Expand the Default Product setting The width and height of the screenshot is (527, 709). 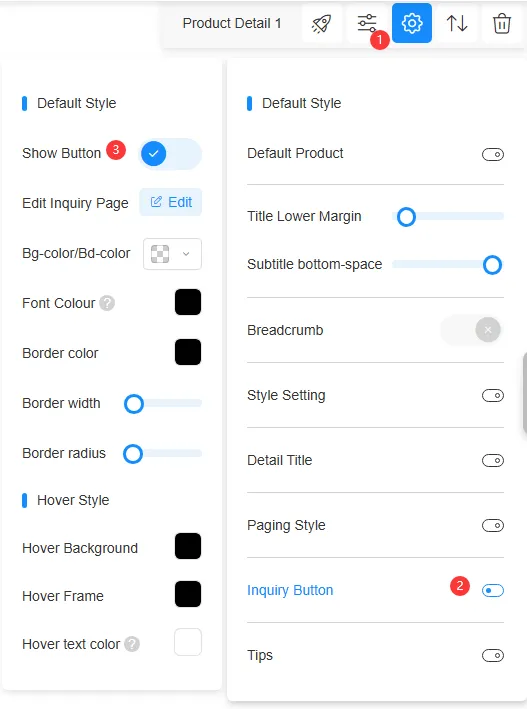pyautogui.click(x=493, y=155)
